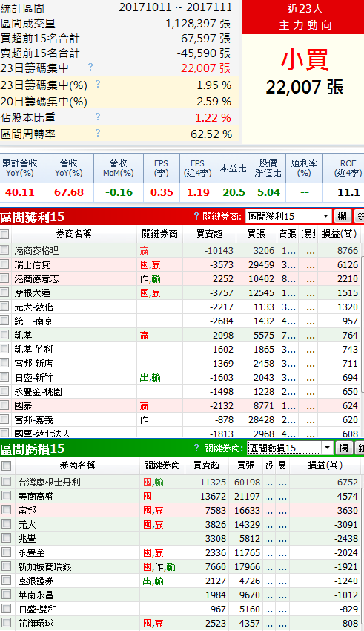
Task: Select the 永豐金-桃園 broker row
Action: tap(38, 391)
